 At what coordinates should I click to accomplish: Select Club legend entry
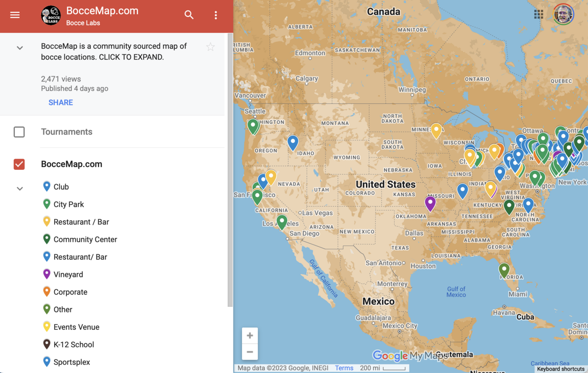coord(61,187)
